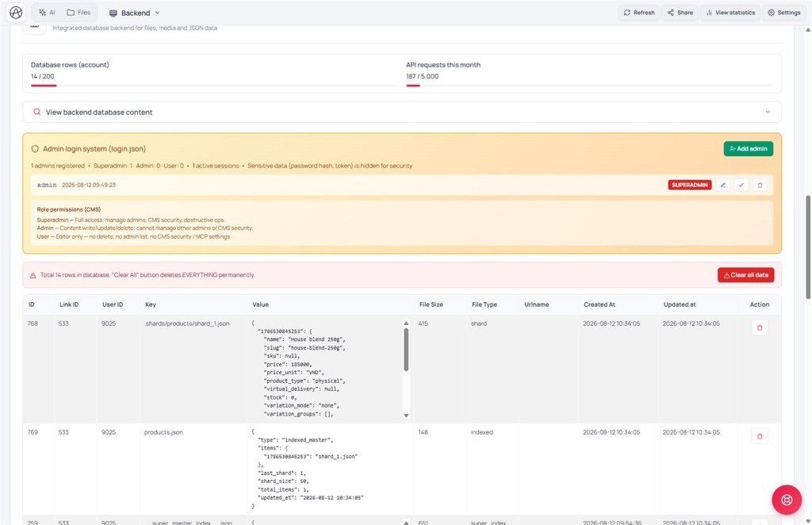This screenshot has height=525, width=812.
Task: Click the Value column header
Action: pos(260,305)
